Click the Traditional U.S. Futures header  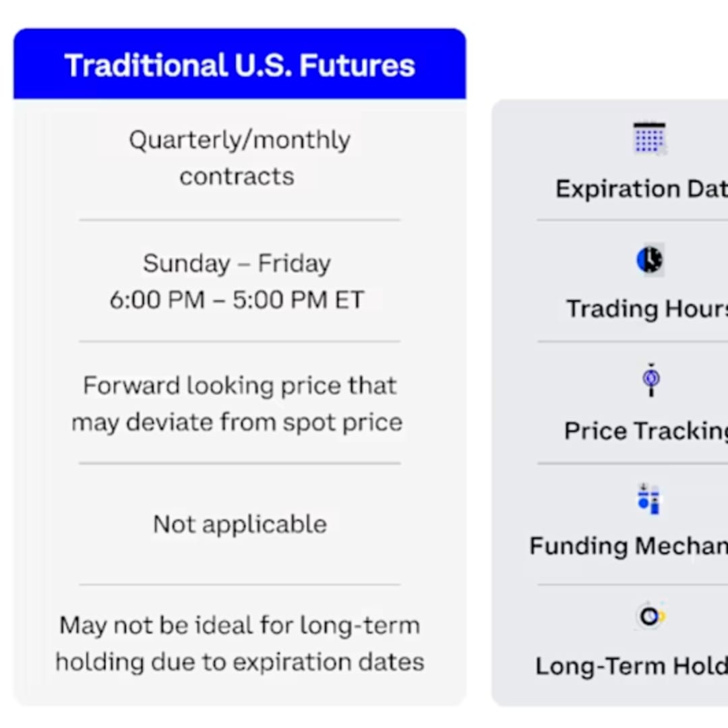[x=239, y=65]
